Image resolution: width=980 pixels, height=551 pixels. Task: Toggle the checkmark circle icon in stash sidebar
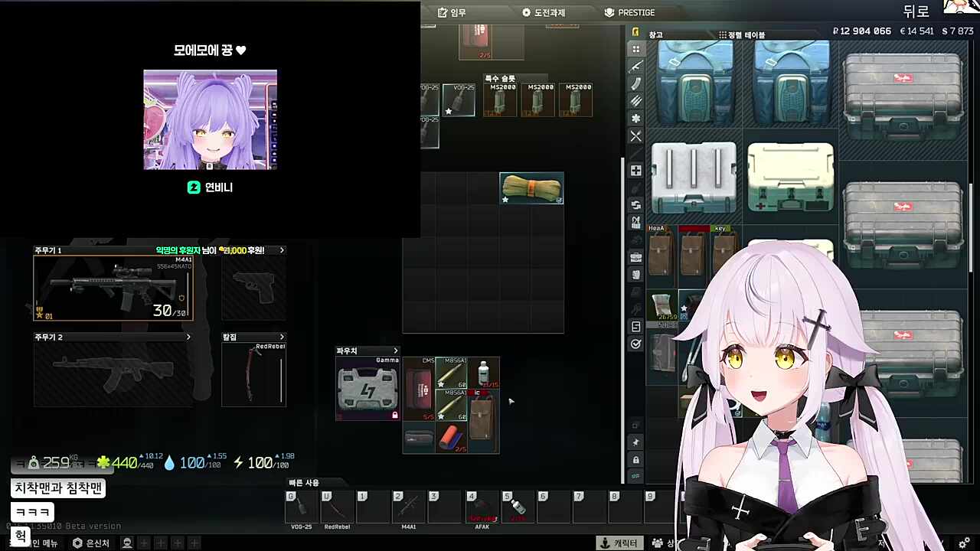pyautogui.click(x=635, y=344)
